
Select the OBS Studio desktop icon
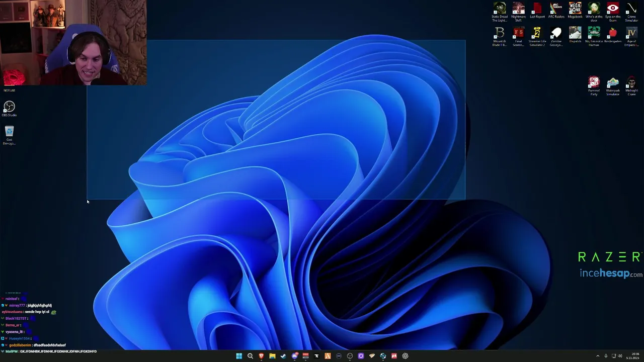tap(9, 109)
